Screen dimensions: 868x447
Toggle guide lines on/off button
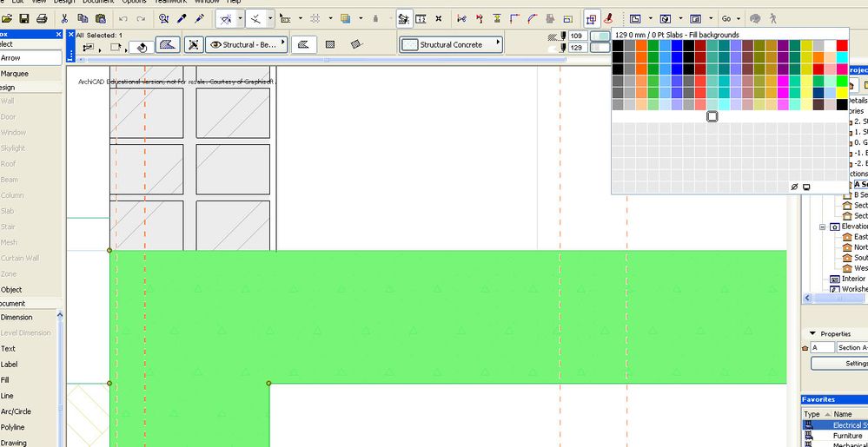click(225, 19)
